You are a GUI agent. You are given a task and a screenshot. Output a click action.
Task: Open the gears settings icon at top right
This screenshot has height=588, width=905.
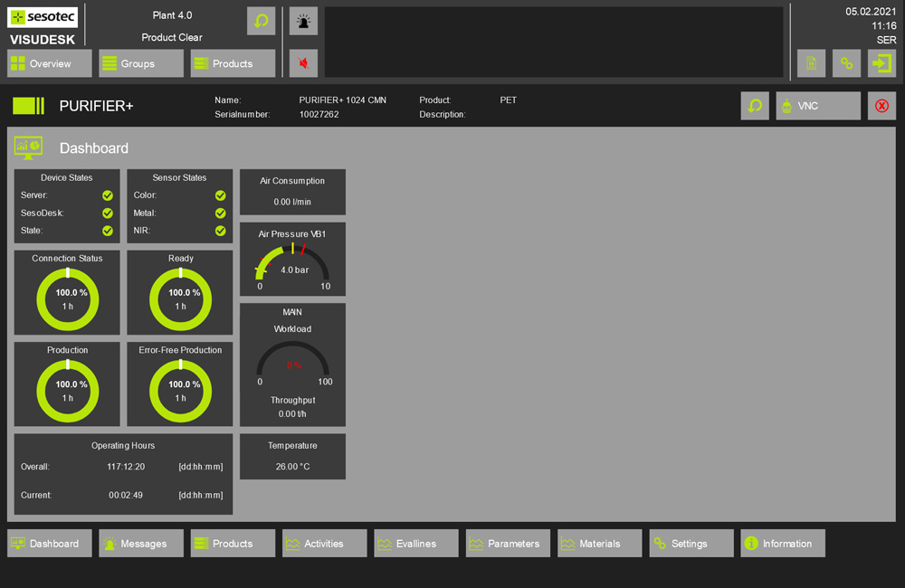[847, 63]
